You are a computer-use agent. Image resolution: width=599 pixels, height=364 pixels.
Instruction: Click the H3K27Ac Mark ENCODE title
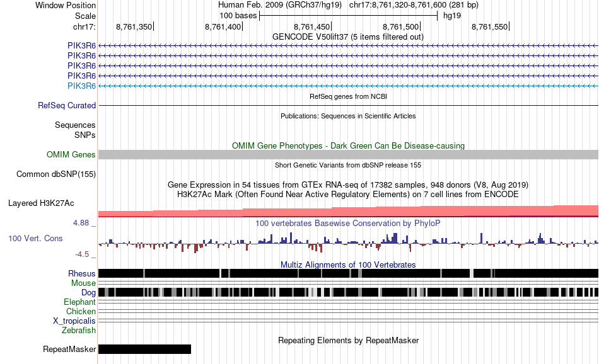(348, 194)
